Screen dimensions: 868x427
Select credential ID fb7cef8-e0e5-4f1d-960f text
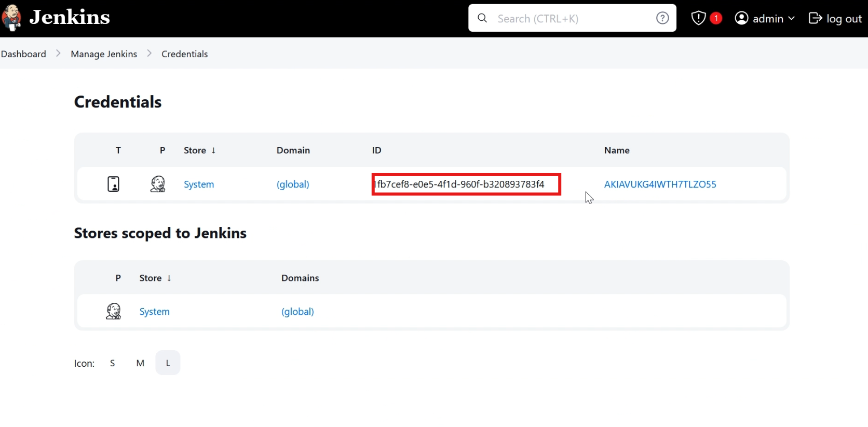(459, 184)
